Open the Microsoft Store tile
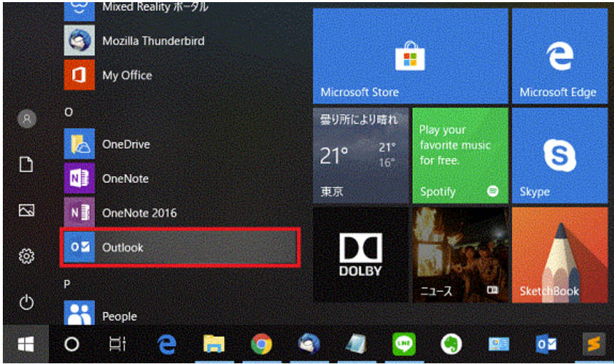Image resolution: width=614 pixels, height=364 pixels. pyautogui.click(x=410, y=56)
